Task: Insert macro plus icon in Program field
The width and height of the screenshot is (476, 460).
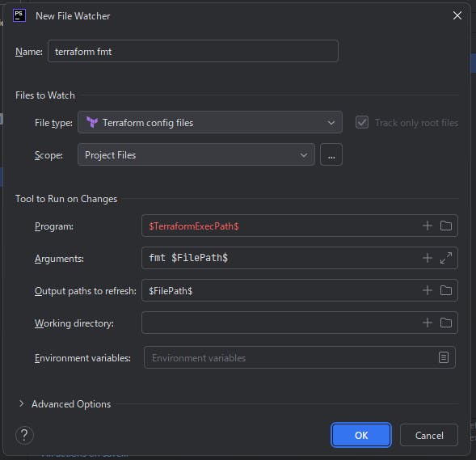Action: 428,226
